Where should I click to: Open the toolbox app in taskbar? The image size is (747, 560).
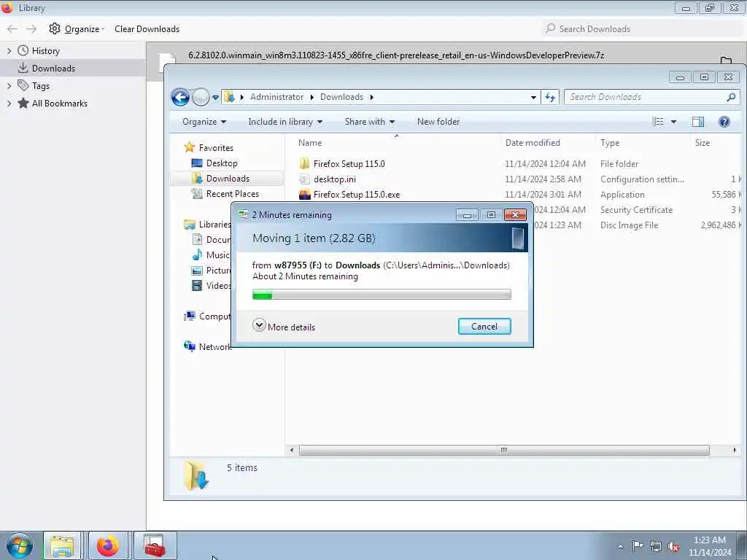pyautogui.click(x=155, y=545)
